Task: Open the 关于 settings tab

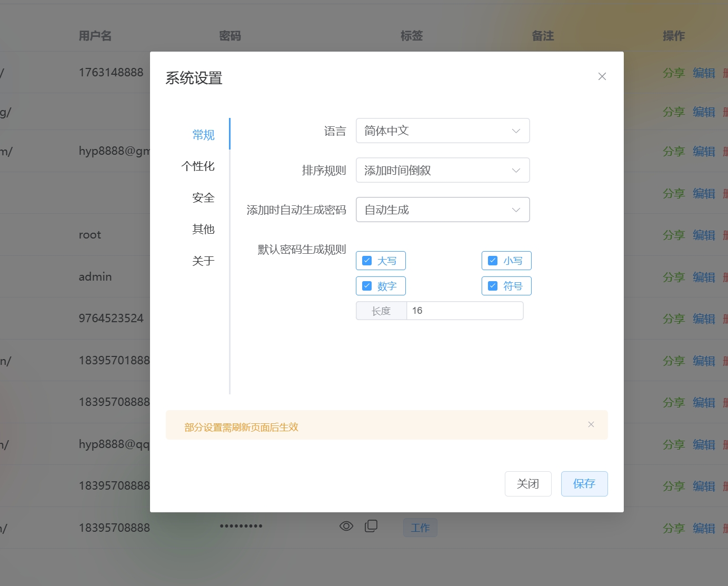Action: [x=203, y=261]
